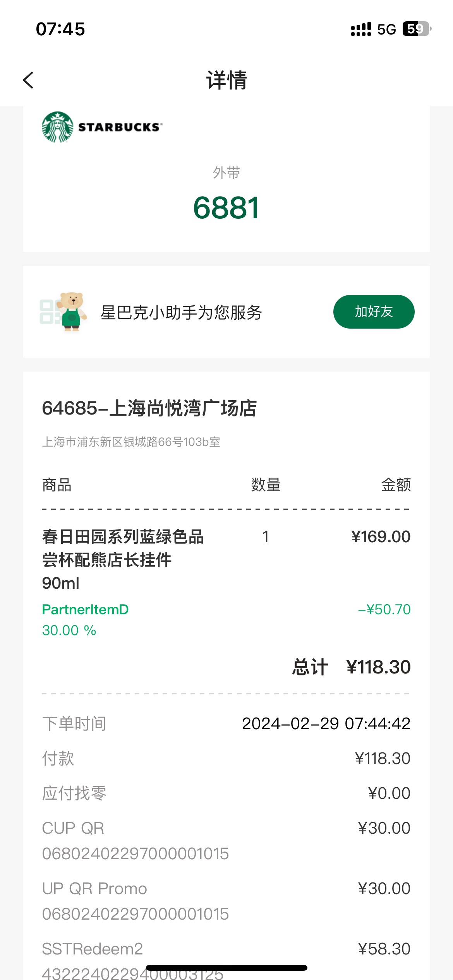
Task: Tap pickup number 6881
Action: [226, 208]
